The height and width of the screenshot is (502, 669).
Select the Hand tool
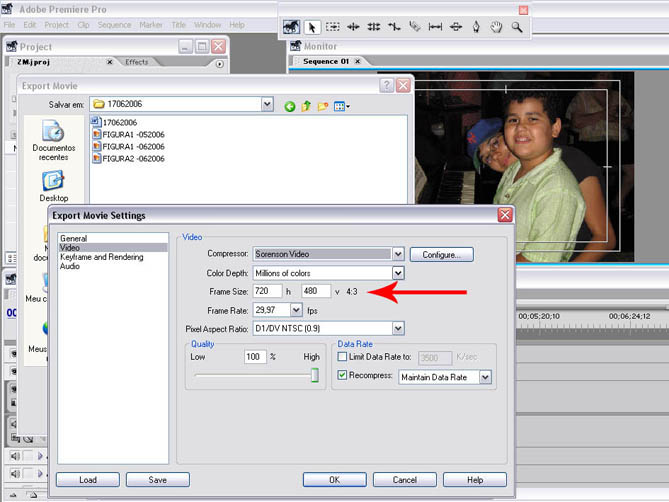point(496,28)
